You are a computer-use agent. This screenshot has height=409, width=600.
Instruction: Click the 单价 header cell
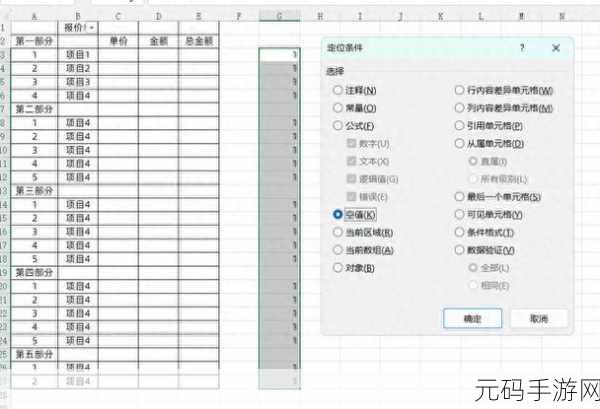(x=118, y=41)
